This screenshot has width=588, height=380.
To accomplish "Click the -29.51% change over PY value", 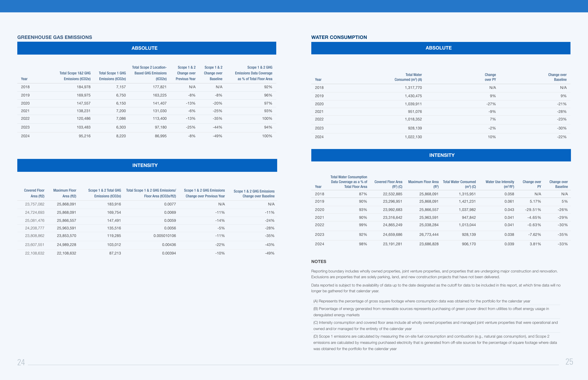I will 533,210.
